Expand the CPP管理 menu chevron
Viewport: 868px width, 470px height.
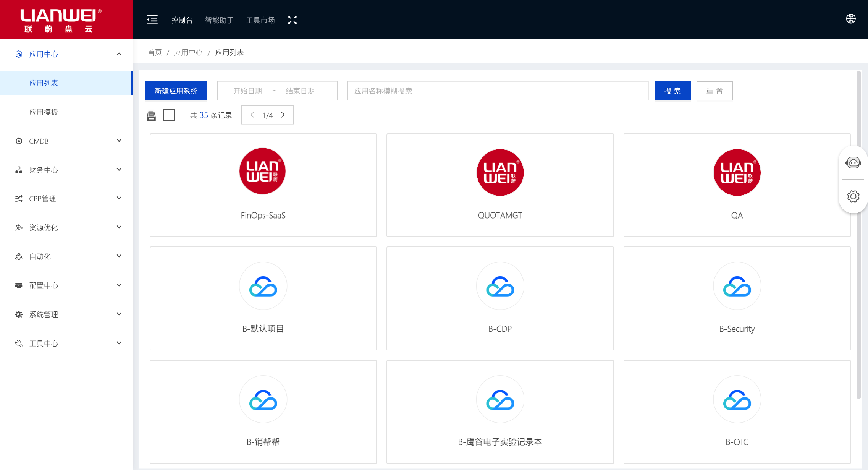click(x=119, y=198)
